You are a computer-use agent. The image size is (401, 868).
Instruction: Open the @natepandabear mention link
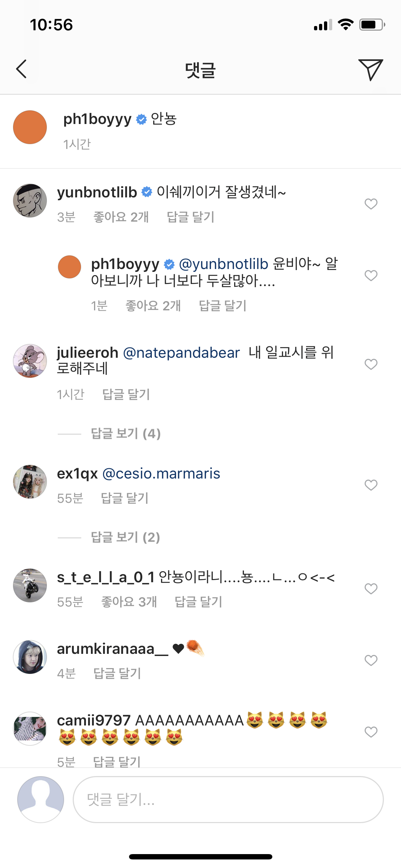[x=181, y=353]
